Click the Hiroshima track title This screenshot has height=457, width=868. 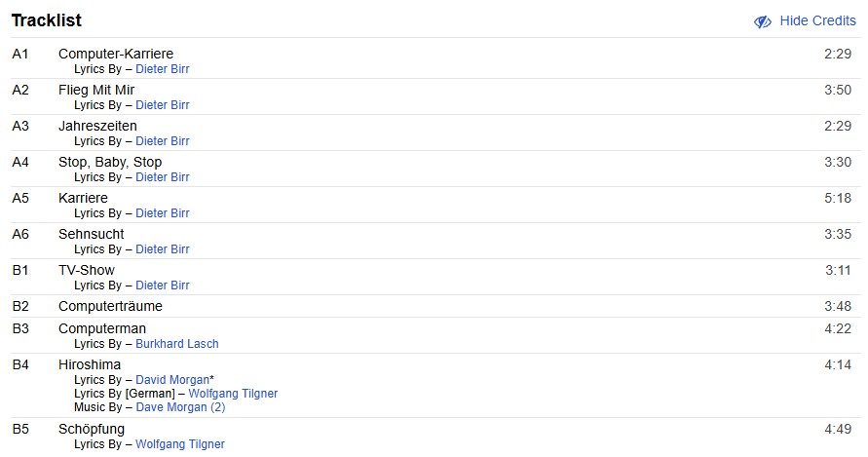coord(90,364)
